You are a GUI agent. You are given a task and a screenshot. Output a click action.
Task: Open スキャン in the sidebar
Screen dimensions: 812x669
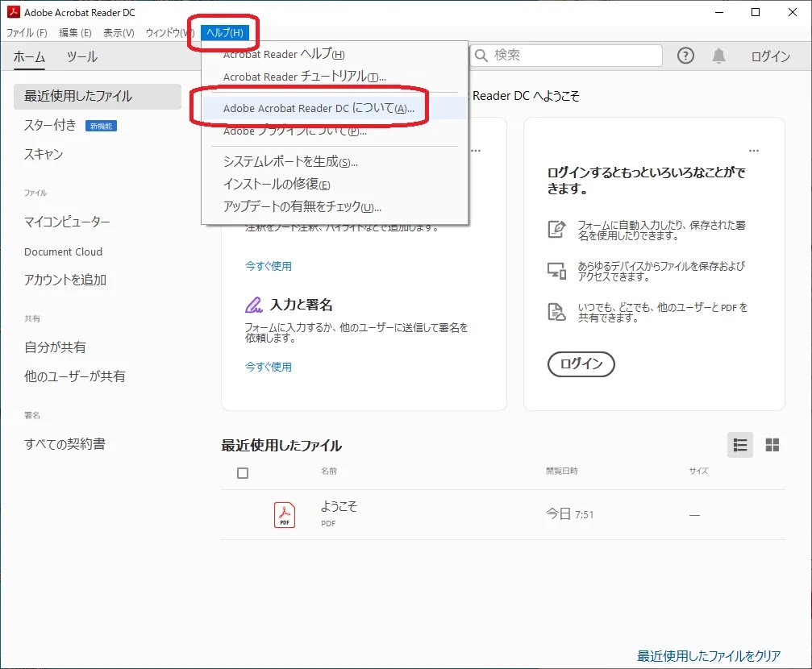44,154
